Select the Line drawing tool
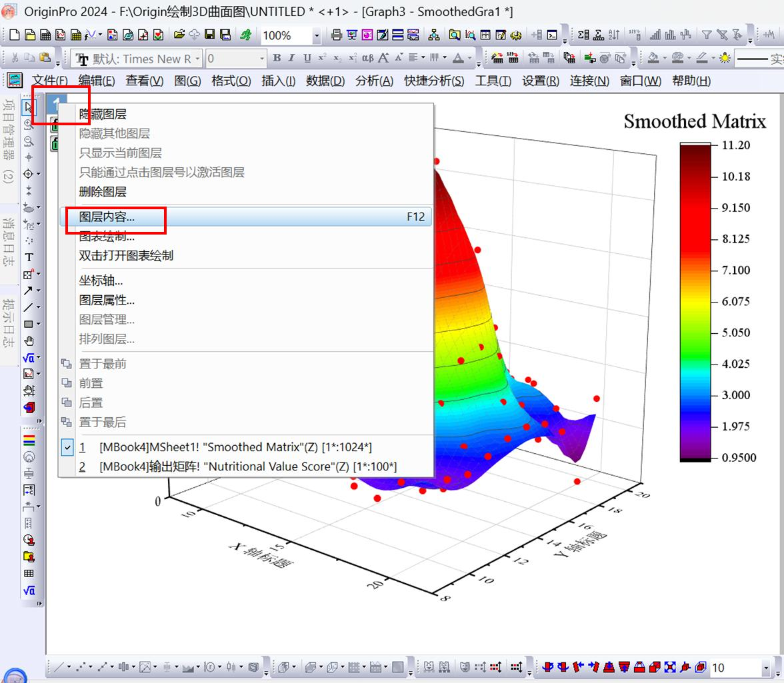Image resolution: width=784 pixels, height=683 pixels. [28, 307]
